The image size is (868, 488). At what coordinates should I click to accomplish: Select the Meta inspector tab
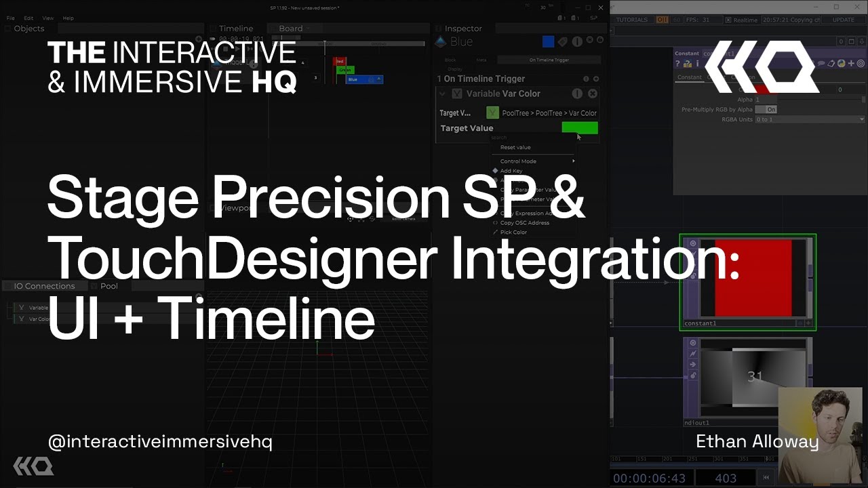(x=481, y=60)
